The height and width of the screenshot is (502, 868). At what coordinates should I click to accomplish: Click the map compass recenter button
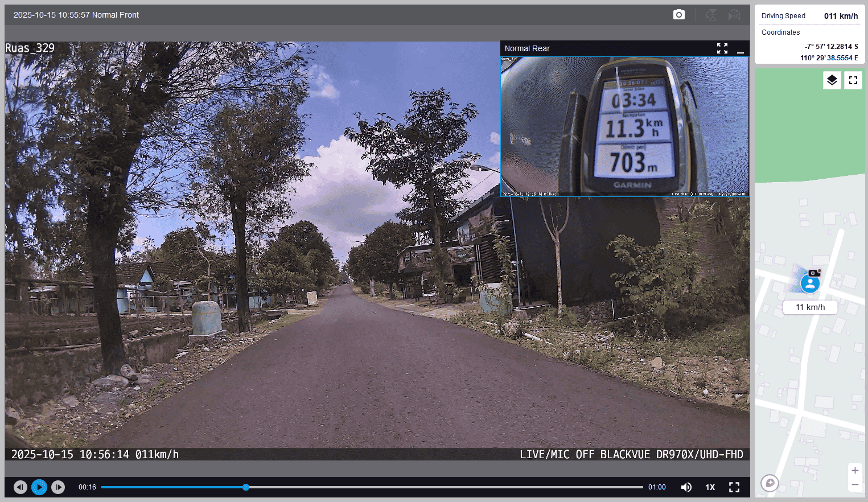(770, 483)
